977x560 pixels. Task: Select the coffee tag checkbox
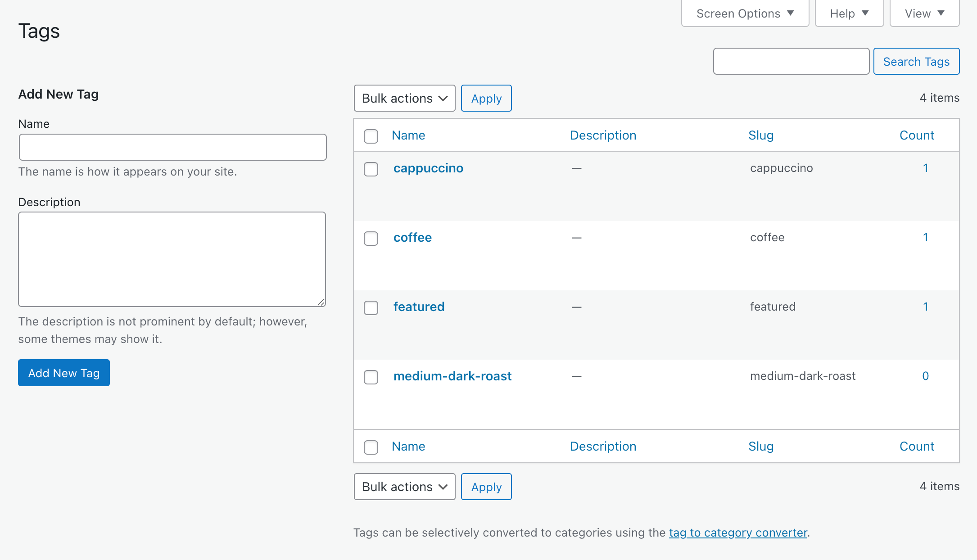tap(371, 239)
